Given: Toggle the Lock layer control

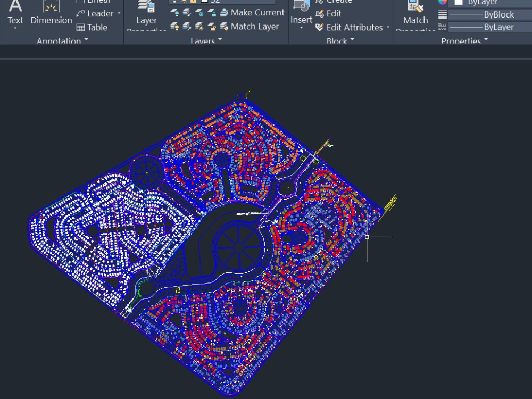Looking at the screenshot, I should click(211, 13).
